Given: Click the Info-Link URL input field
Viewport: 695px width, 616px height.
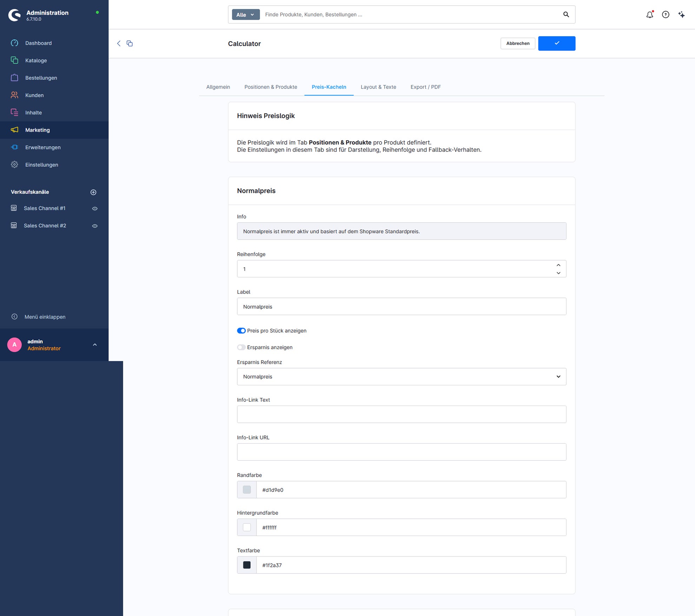Looking at the screenshot, I should pyautogui.click(x=402, y=452).
